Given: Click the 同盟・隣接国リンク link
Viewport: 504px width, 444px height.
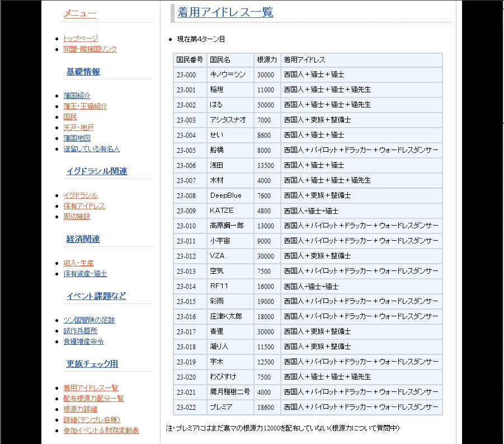Looking at the screenshot, I should [x=90, y=49].
